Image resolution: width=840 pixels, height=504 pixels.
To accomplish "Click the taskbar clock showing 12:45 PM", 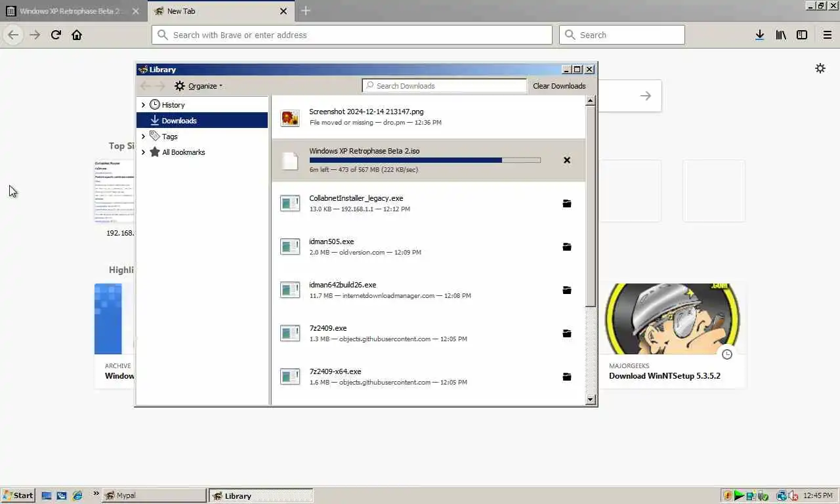I will 818,495.
